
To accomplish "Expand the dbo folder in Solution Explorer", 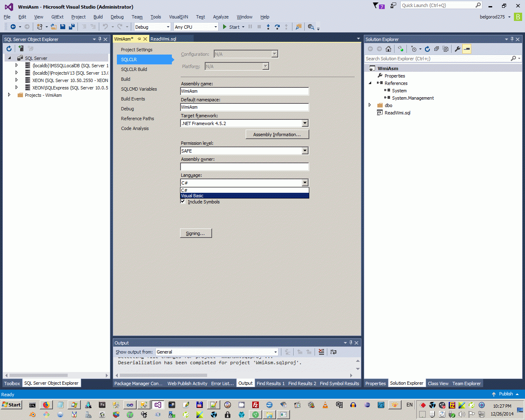I will tap(370, 105).
